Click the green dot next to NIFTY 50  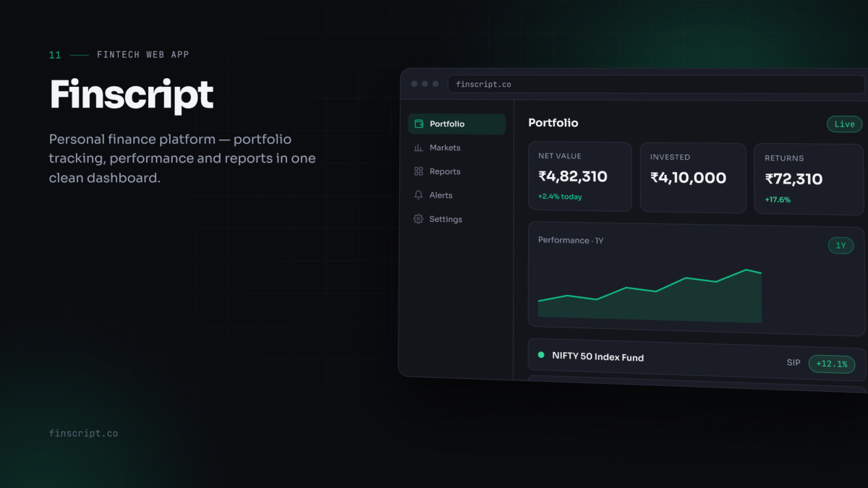pyautogui.click(x=541, y=355)
